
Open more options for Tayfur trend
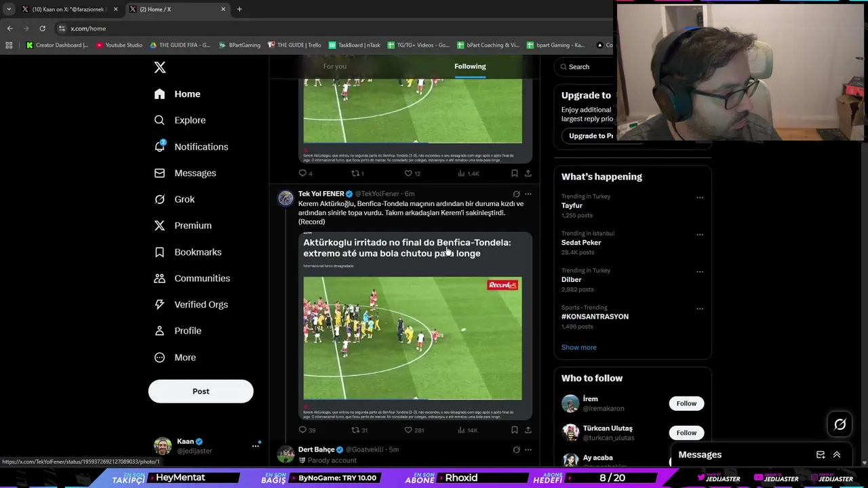[700, 198]
